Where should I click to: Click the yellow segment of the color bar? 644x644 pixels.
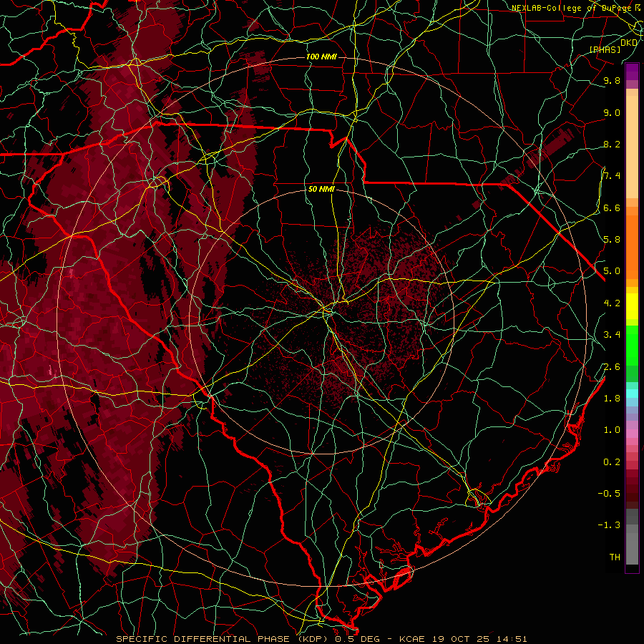(632, 306)
